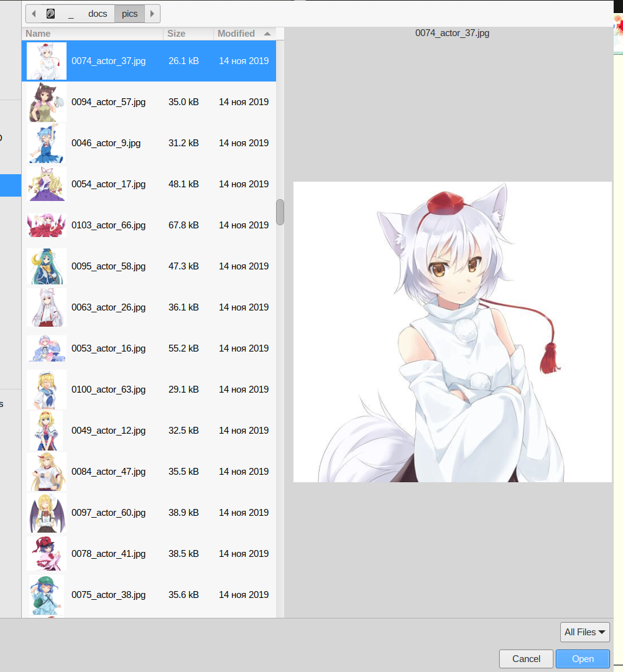
Task: Click the 26.1 kB size cell
Action: pyautogui.click(x=183, y=61)
